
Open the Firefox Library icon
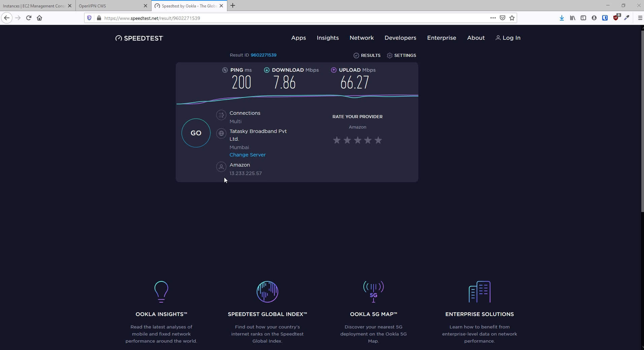click(573, 18)
